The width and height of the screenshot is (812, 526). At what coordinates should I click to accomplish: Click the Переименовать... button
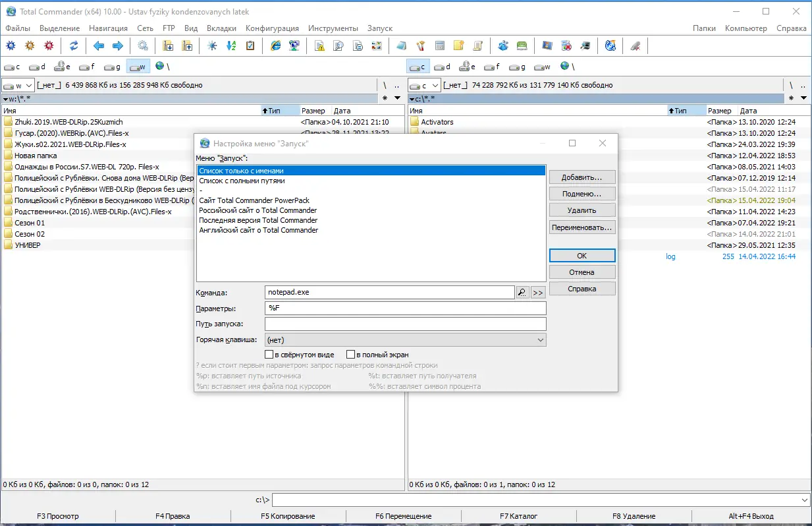[582, 227]
